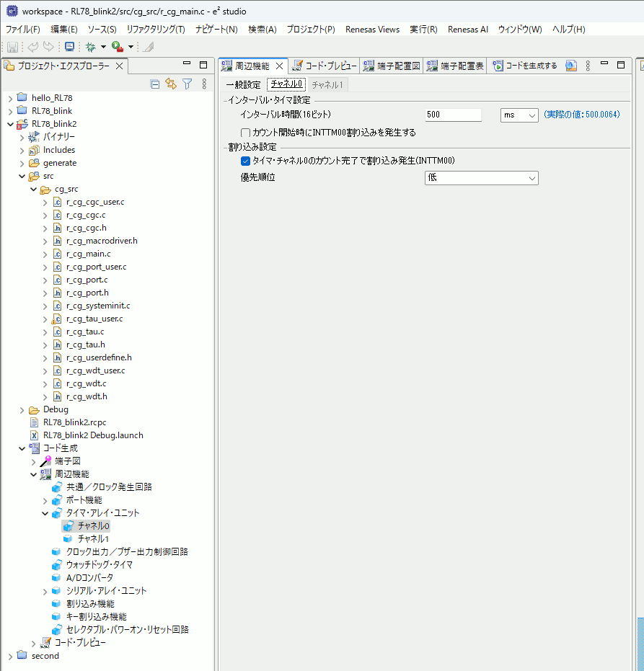
Task: Select ウォッチドッグ・タイマ peripheral item
Action: (100, 565)
